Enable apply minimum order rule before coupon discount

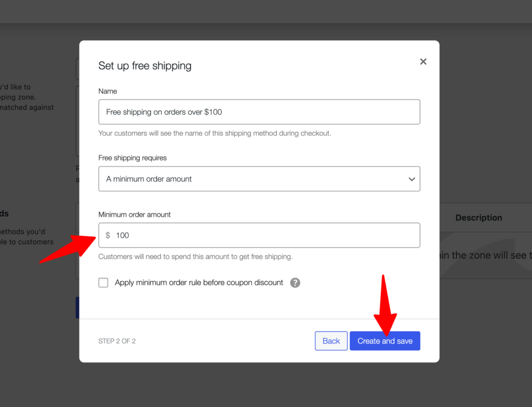(x=103, y=282)
